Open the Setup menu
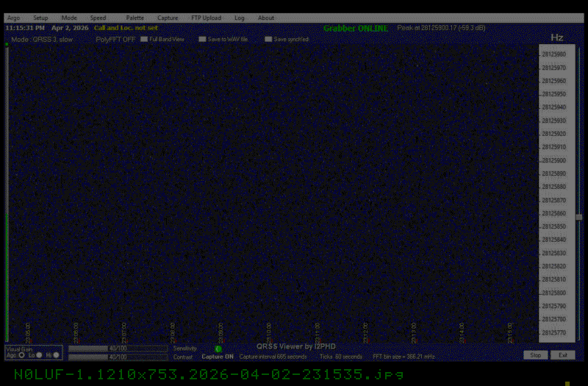The image size is (588, 386). coord(40,18)
